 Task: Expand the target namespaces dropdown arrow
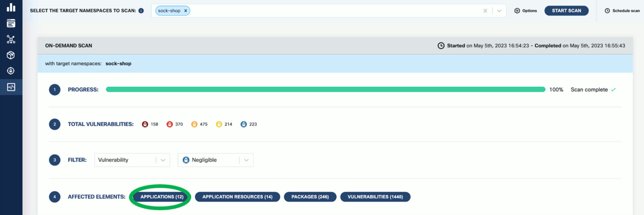point(499,11)
